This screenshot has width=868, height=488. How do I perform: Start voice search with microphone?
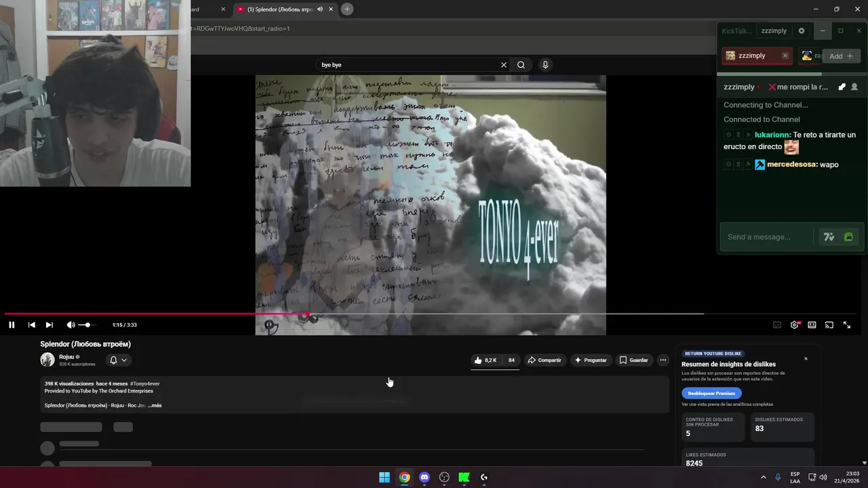tap(545, 65)
